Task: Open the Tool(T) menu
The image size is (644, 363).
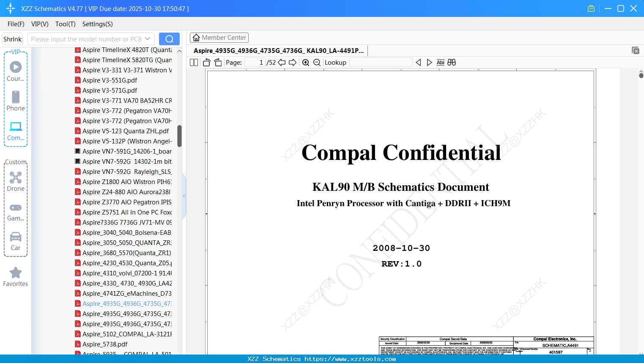Action: (66, 24)
